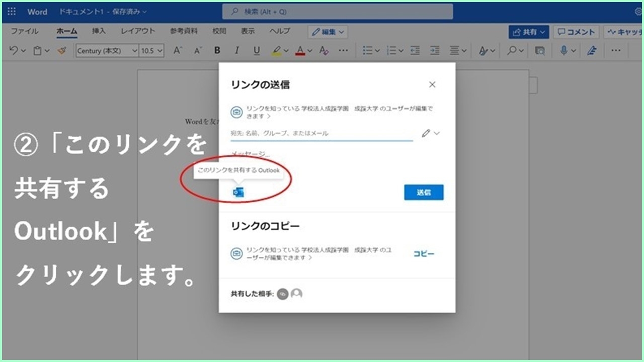Toggle Bold formatting
The height and width of the screenshot is (362, 644).
pos(217,50)
